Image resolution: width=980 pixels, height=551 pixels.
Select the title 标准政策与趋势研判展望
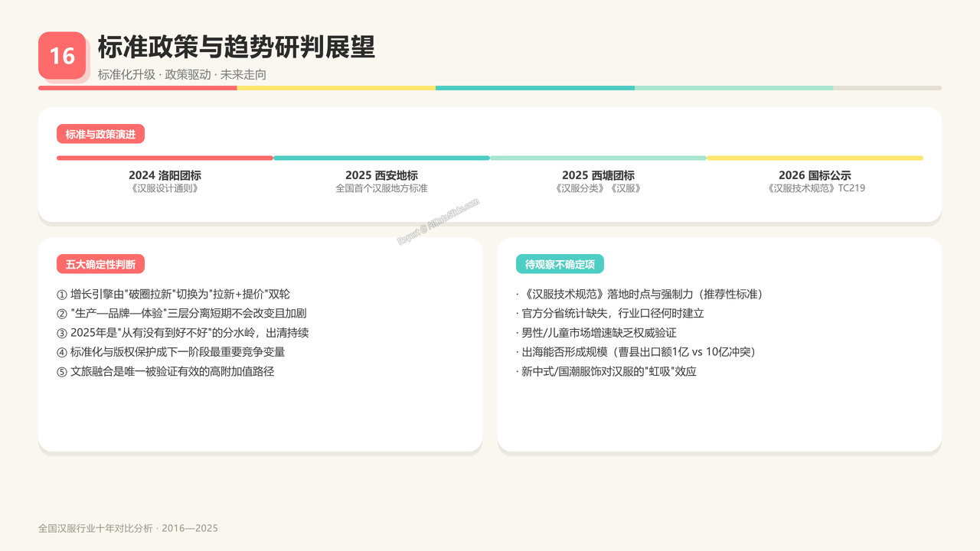(237, 47)
